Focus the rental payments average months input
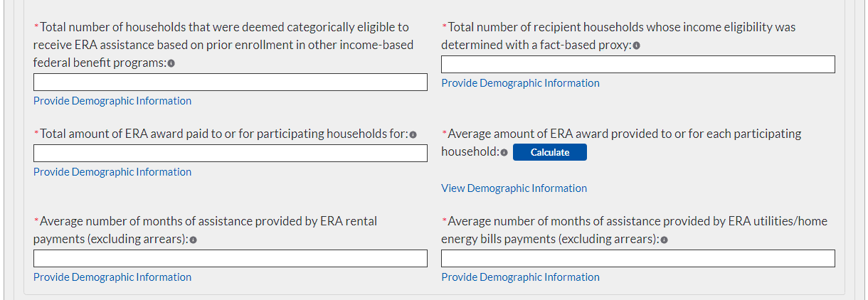868x300 pixels. click(x=230, y=259)
